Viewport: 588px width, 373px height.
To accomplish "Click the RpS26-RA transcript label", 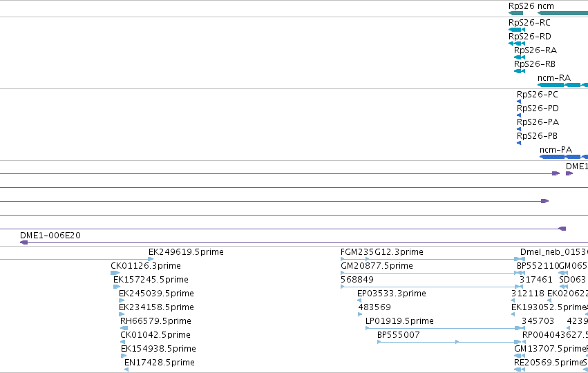I will point(535,50).
